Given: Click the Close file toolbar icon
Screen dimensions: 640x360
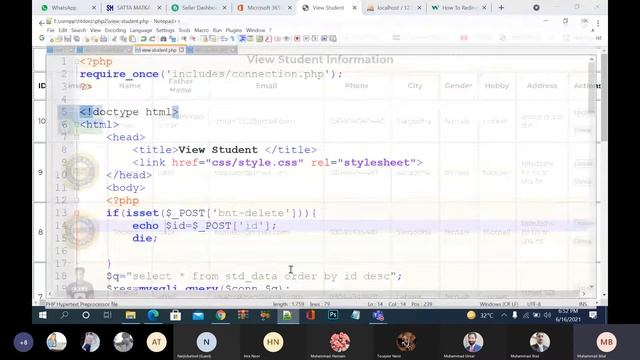Looking at the screenshot, I should coord(87,39).
